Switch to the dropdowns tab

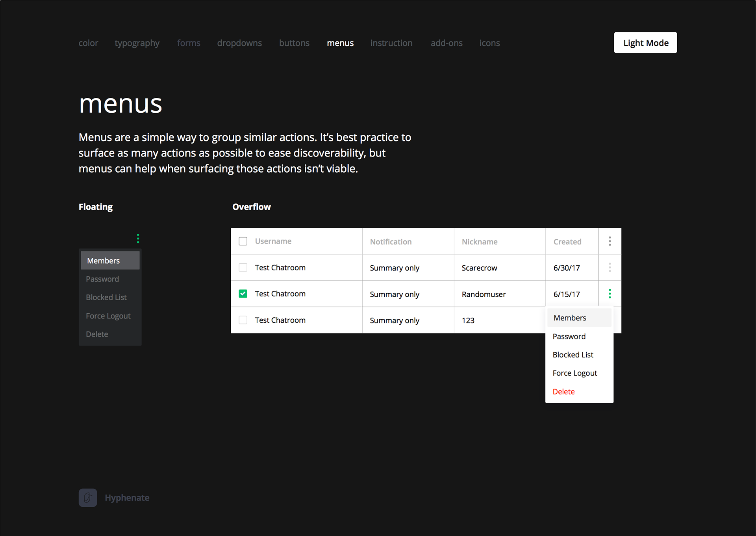(239, 43)
